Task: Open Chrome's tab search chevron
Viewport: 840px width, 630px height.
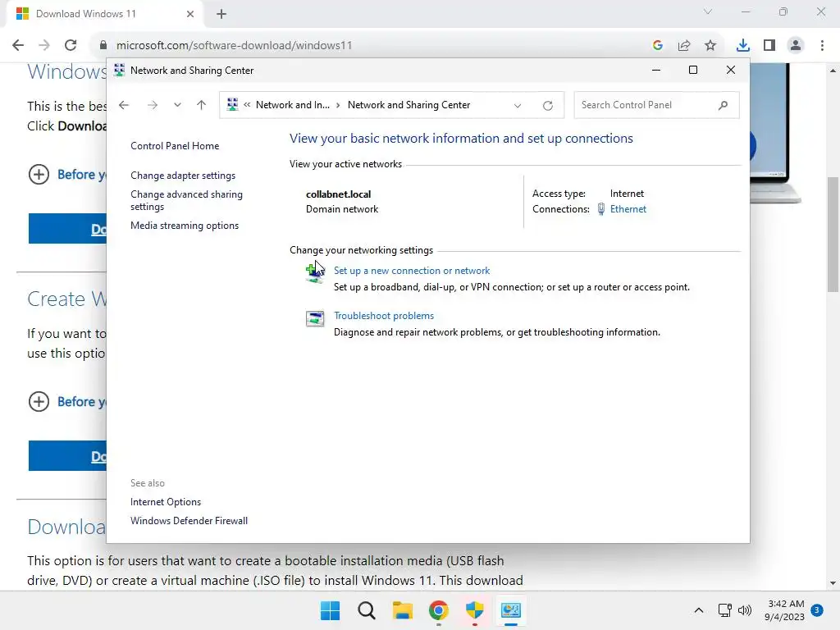Action: [x=708, y=11]
